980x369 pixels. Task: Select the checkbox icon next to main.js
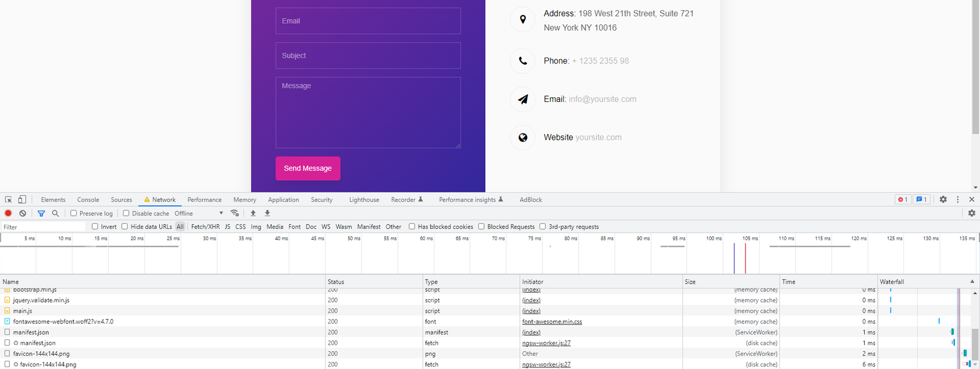click(x=7, y=311)
